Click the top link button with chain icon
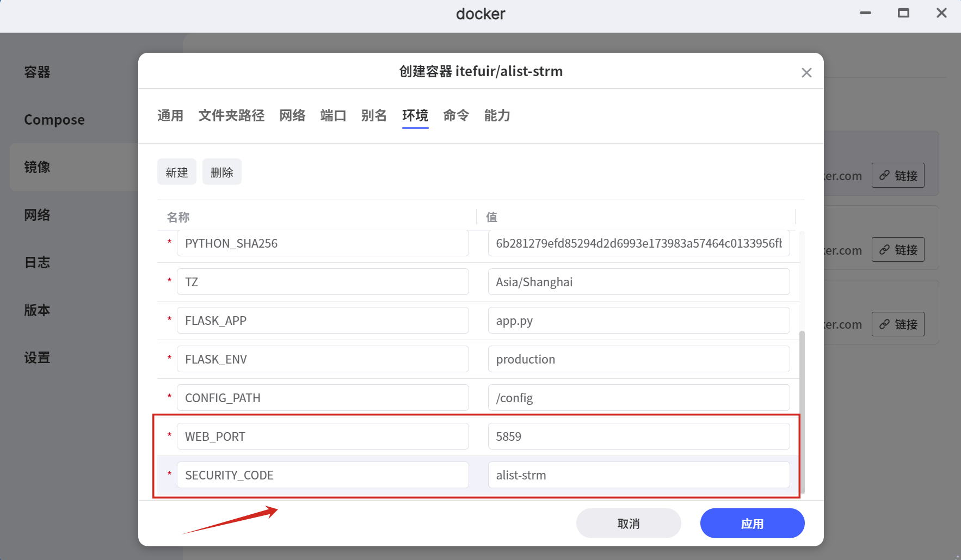961x560 pixels. pyautogui.click(x=897, y=175)
